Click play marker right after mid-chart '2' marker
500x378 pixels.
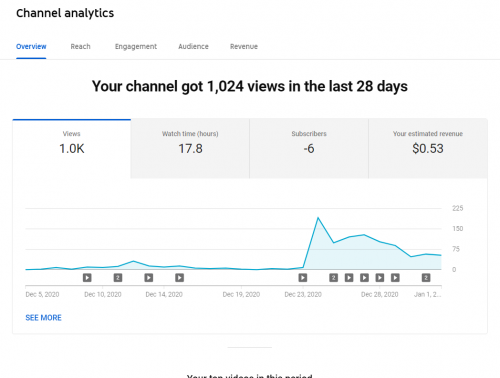click(x=349, y=278)
